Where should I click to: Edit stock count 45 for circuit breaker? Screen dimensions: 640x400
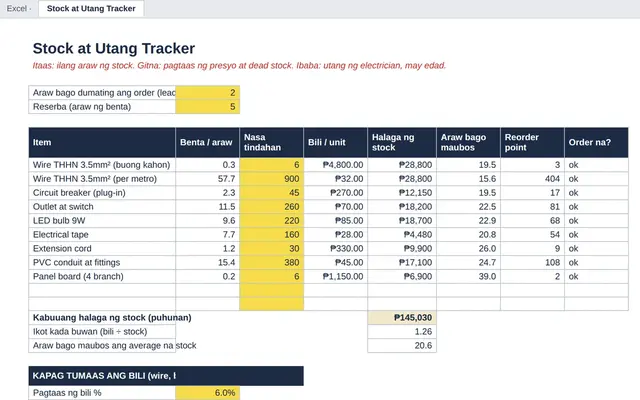click(x=271, y=193)
